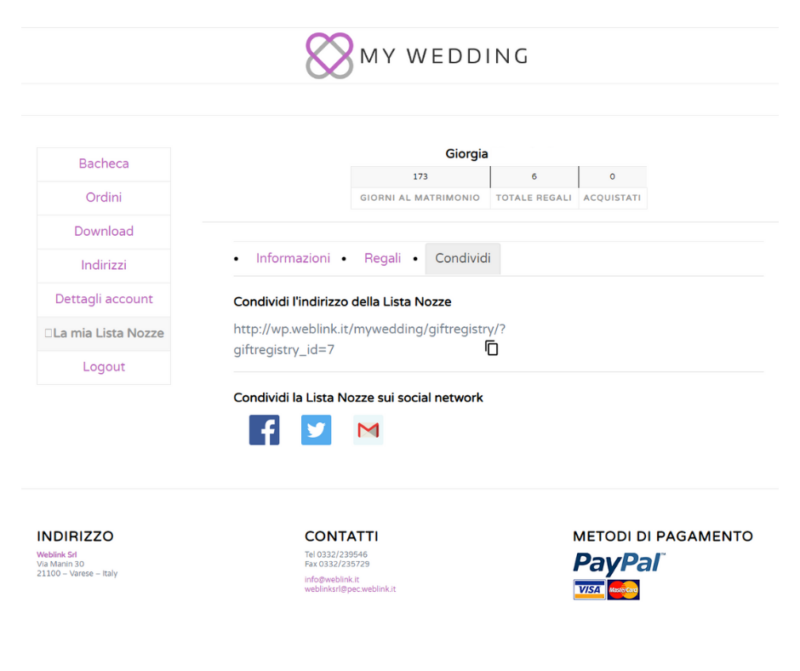
Task: Click the METODI DI PAGAMENTO heading
Action: 663,536
